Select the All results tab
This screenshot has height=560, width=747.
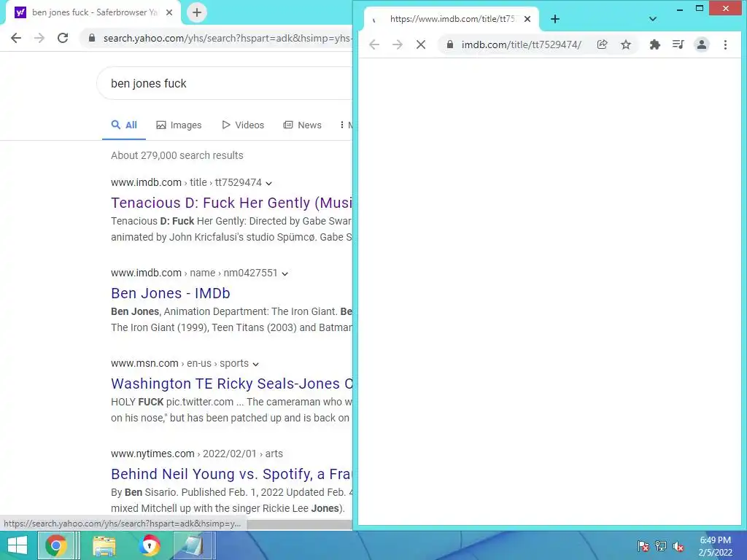pos(124,125)
